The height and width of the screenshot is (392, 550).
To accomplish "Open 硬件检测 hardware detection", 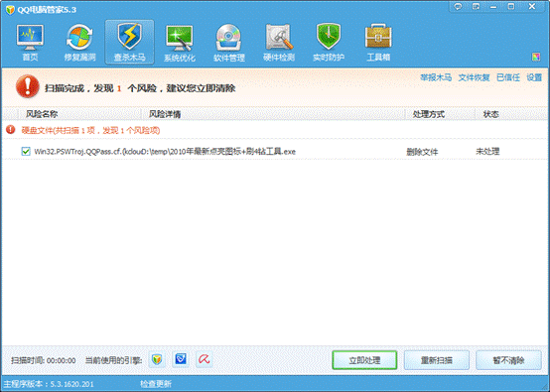I will (279, 43).
